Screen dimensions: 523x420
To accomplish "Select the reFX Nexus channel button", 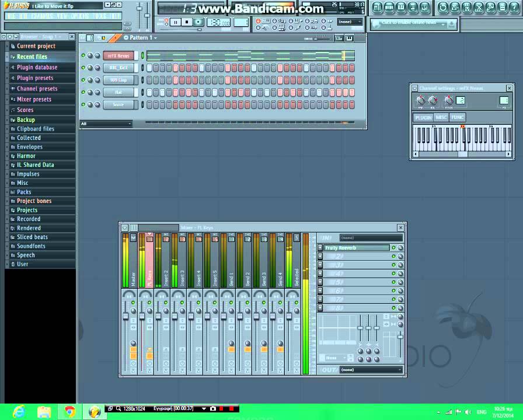I will pyautogui.click(x=118, y=55).
